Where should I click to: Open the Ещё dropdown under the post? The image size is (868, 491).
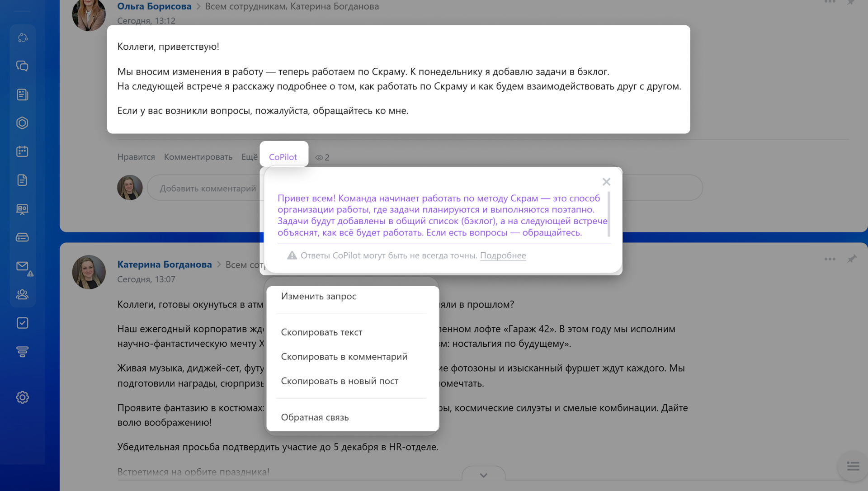coord(249,157)
